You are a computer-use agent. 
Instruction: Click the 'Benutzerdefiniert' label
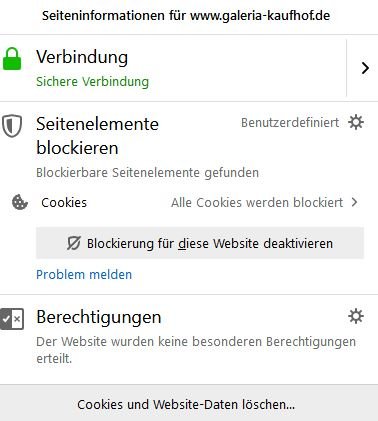point(290,123)
